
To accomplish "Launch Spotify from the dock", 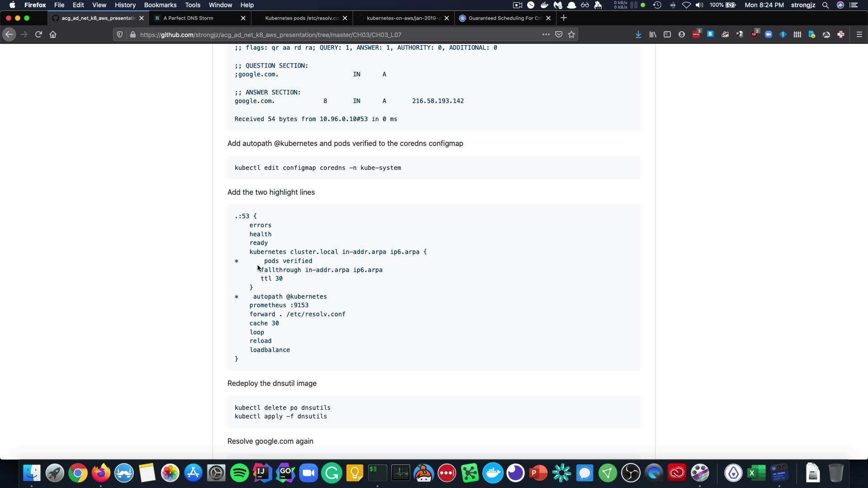I will [239, 473].
